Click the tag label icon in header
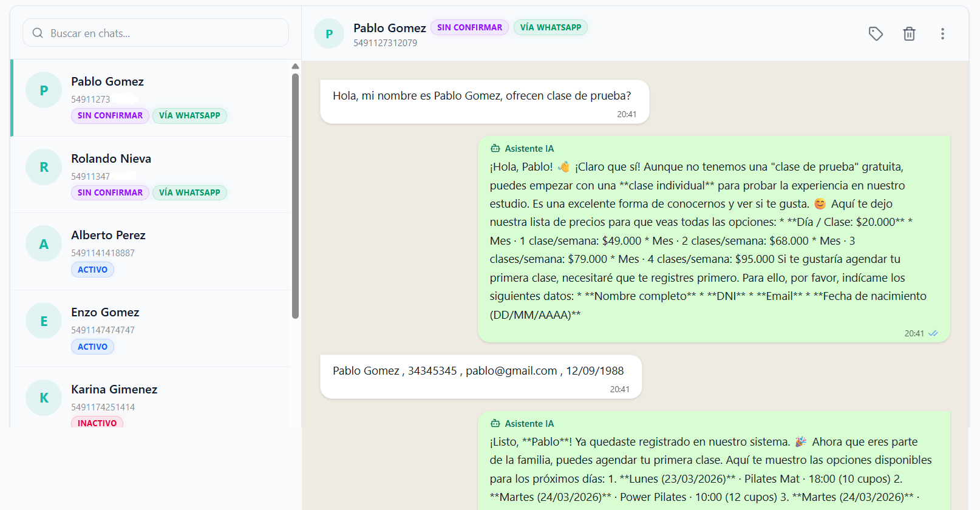This screenshot has height=510, width=980. click(x=876, y=34)
